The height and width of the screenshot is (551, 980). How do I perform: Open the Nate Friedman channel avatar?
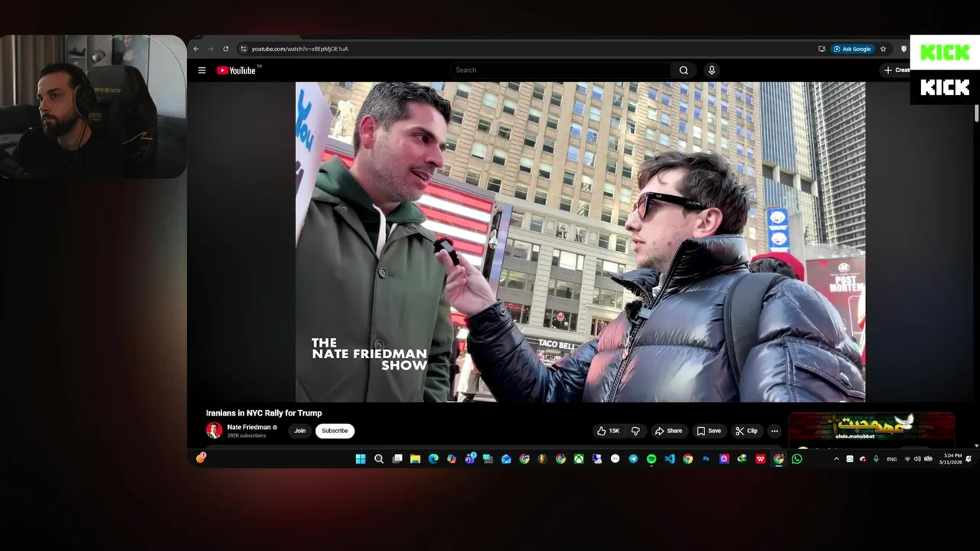214,431
